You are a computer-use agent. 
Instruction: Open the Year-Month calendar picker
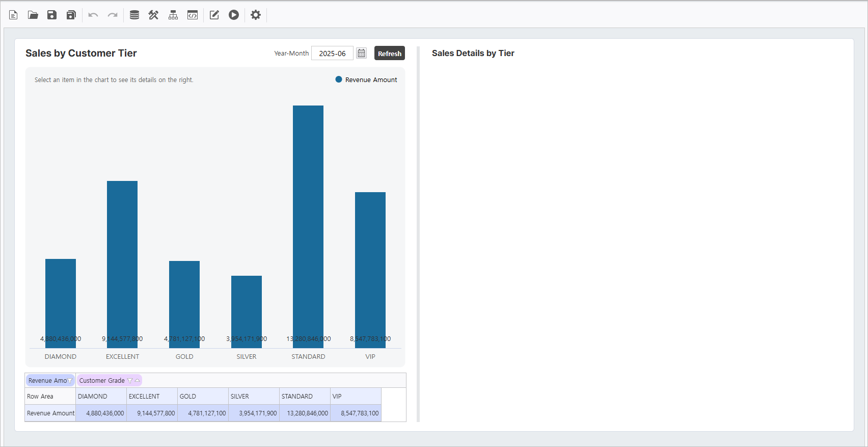click(361, 53)
